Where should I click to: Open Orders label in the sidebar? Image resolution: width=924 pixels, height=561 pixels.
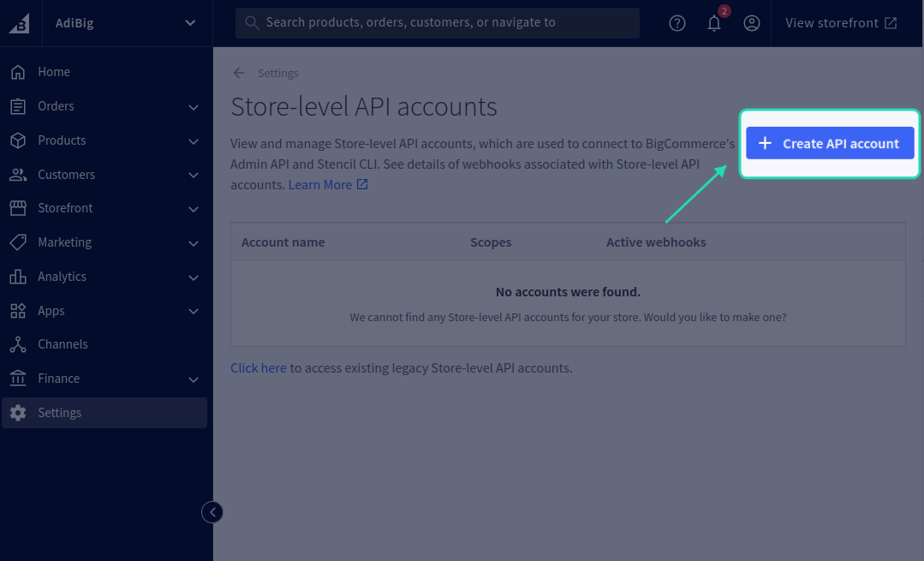pos(56,106)
